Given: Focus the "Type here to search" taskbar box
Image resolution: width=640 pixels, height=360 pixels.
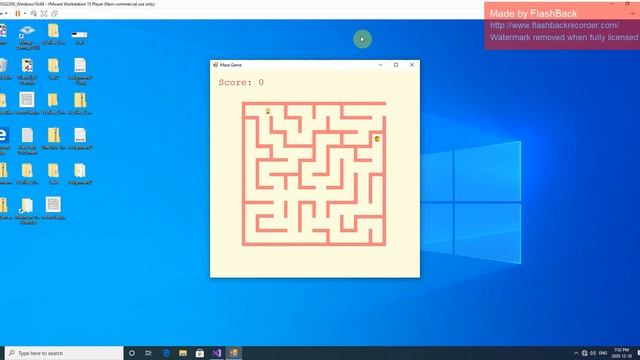Looking at the screenshot, I should (64, 353).
